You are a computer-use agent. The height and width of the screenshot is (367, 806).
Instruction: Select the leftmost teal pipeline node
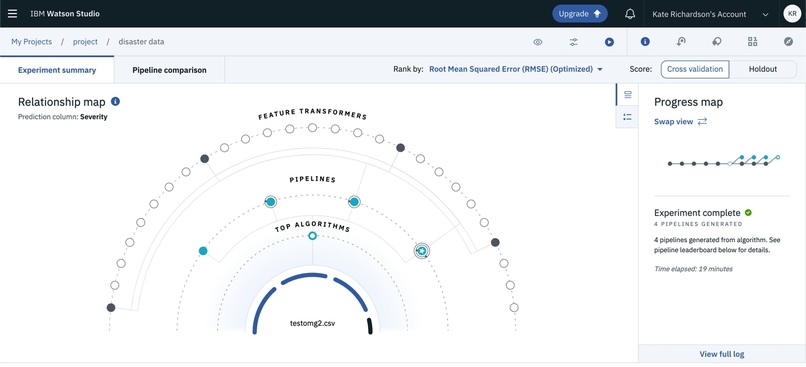[x=203, y=251]
